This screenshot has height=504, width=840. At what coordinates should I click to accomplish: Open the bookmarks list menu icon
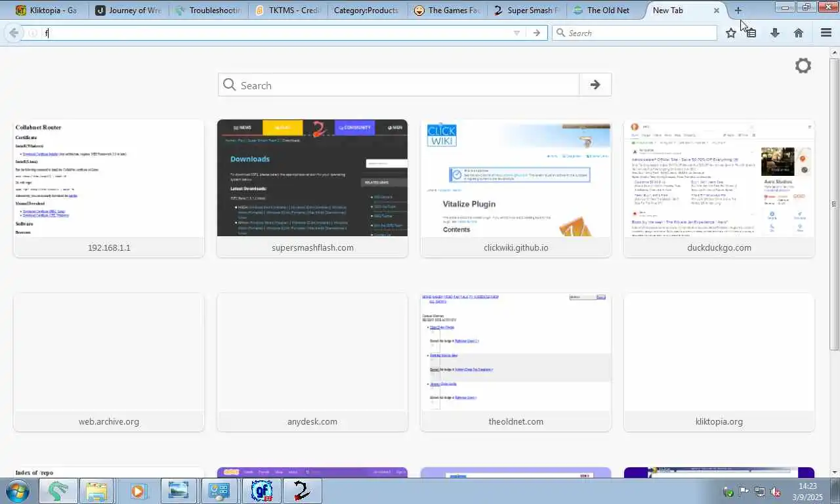click(752, 33)
